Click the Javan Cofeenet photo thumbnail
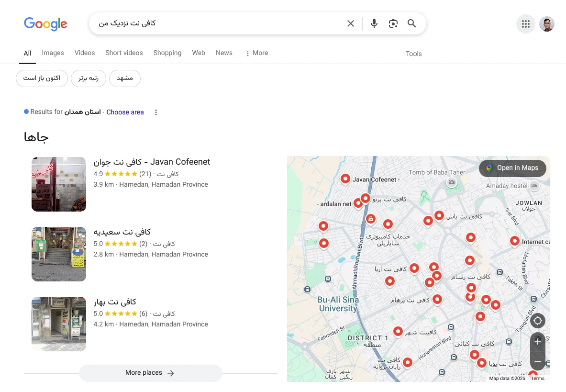This screenshot has height=392, width=566. point(59,184)
